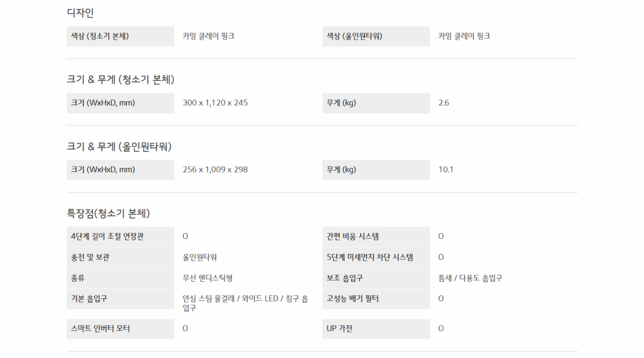This screenshot has width=644, height=358.
Task: Click the 크기 & 무게 (청소기 본체) heading
Action: (120, 79)
